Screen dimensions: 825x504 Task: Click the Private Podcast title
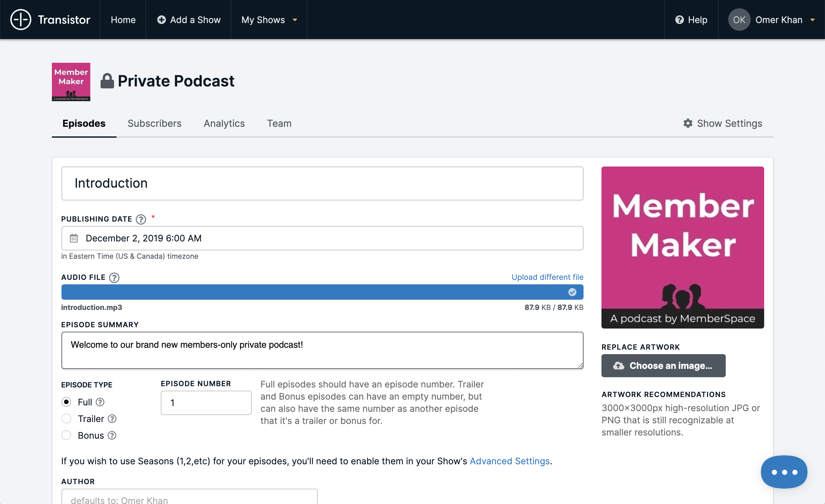176,81
